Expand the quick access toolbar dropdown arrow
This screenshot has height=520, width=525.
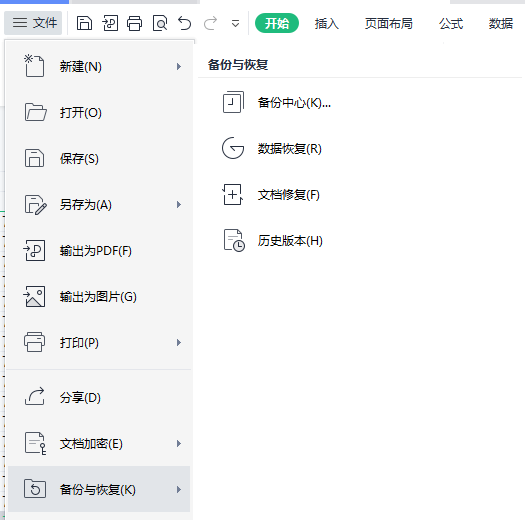point(235,24)
